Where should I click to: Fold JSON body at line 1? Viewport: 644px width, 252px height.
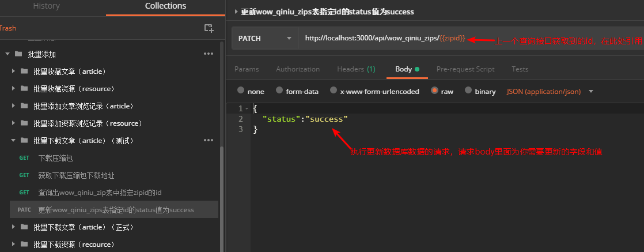point(247,108)
